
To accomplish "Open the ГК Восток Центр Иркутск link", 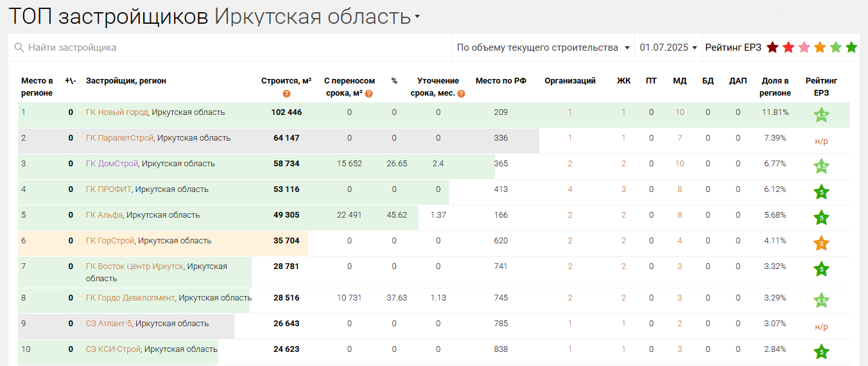I will 134,266.
